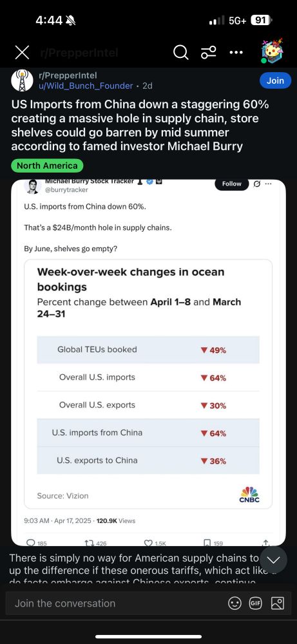Open the sort and filter sliders icon
297x644 pixels.
tap(208, 53)
